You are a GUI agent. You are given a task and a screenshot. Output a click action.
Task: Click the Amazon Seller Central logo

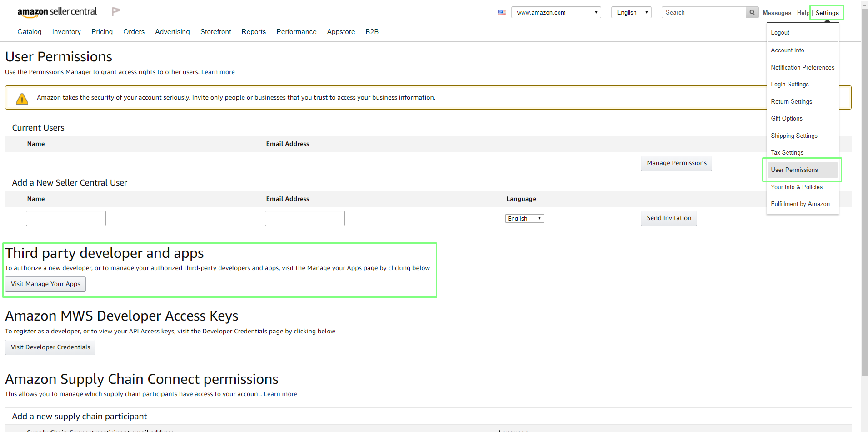[x=57, y=12]
